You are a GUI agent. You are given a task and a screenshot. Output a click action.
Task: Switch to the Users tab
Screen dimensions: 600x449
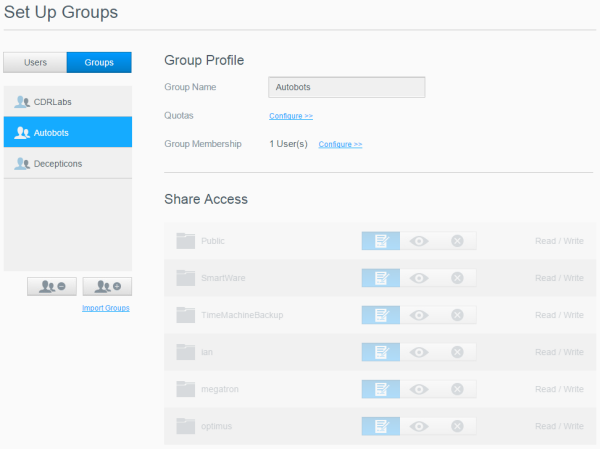click(35, 63)
